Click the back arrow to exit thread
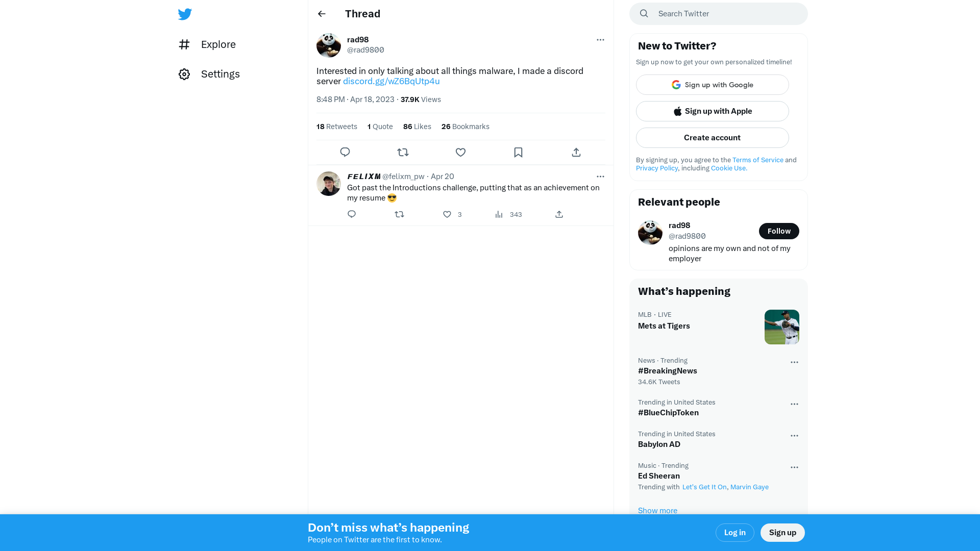 coord(322,13)
